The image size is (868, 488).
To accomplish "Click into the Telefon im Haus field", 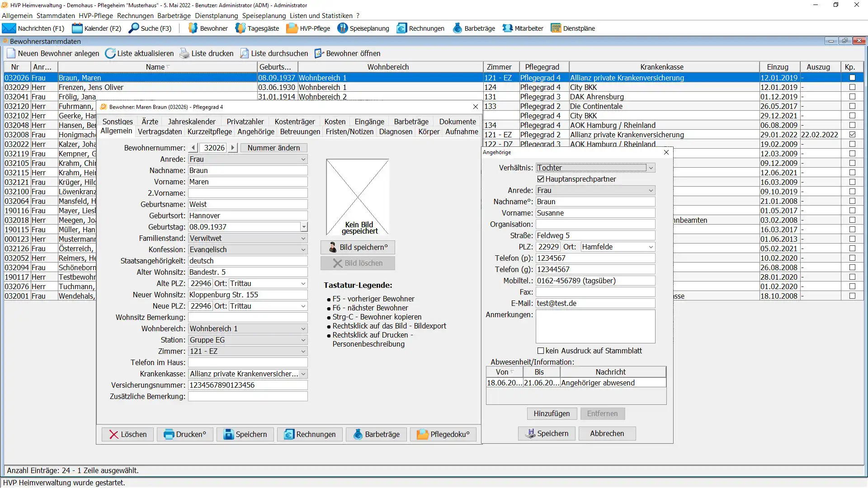I will click(x=248, y=363).
